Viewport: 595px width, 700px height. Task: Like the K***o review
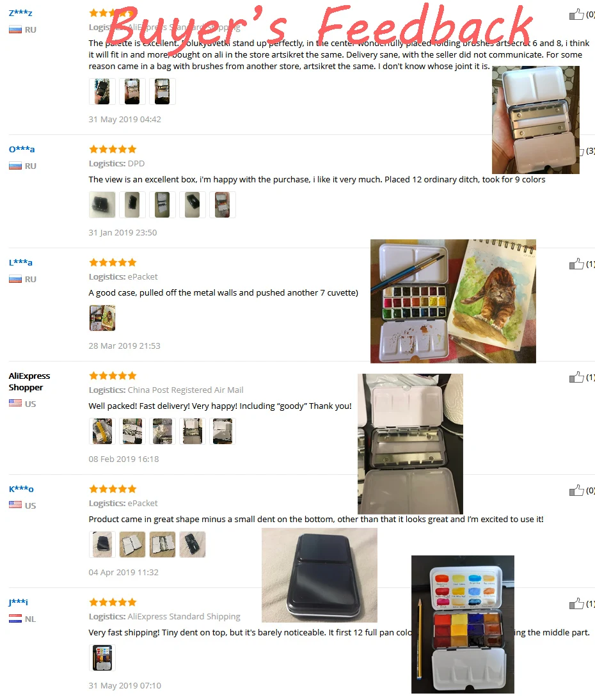pyautogui.click(x=576, y=490)
